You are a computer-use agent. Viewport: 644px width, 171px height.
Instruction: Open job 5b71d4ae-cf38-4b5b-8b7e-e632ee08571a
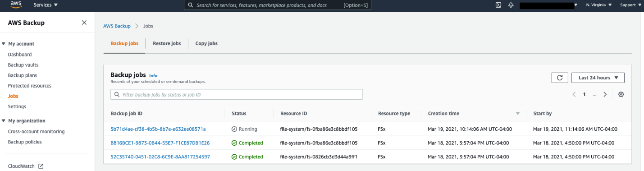(158, 129)
